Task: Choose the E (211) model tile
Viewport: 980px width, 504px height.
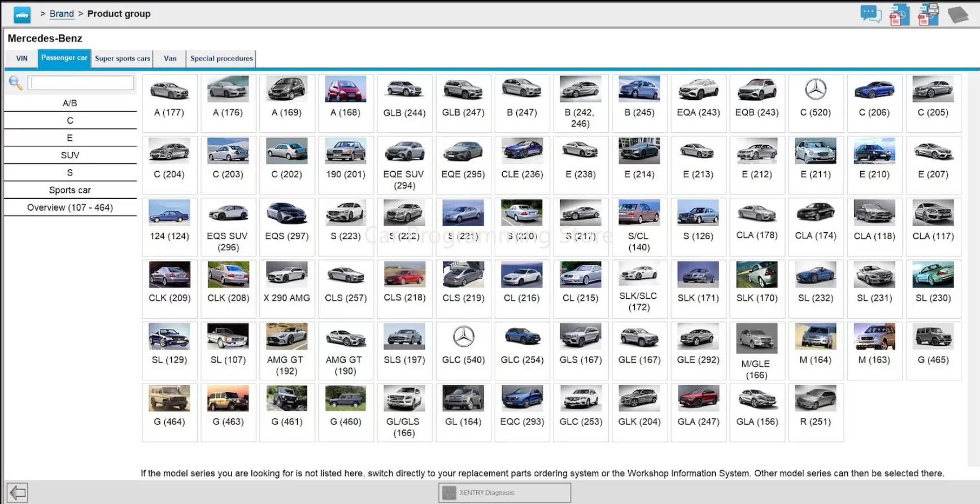Action: [816, 165]
